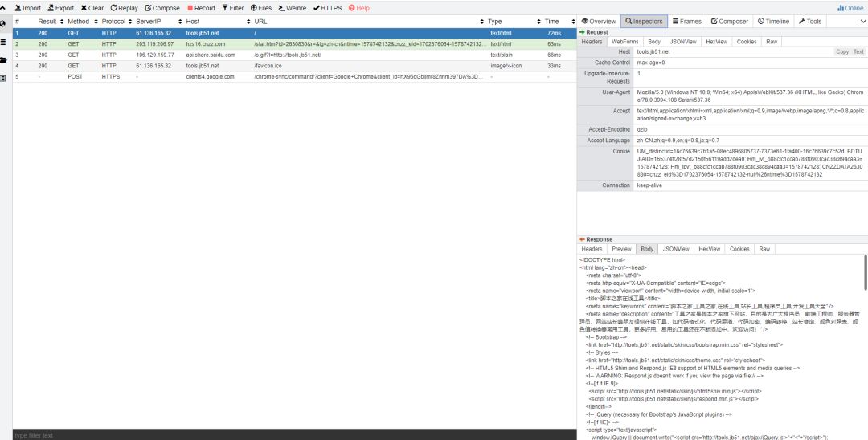Sort sessions by Host column
The width and height of the screenshot is (868, 440).
218,22
